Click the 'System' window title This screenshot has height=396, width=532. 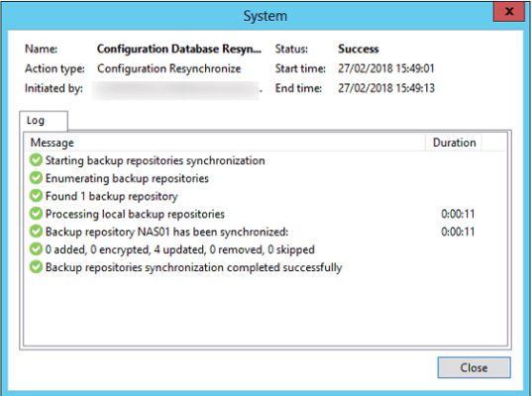[x=266, y=16]
